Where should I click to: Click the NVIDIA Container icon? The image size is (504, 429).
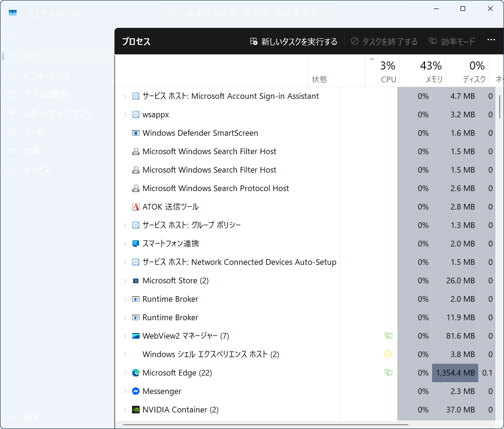[136, 410]
